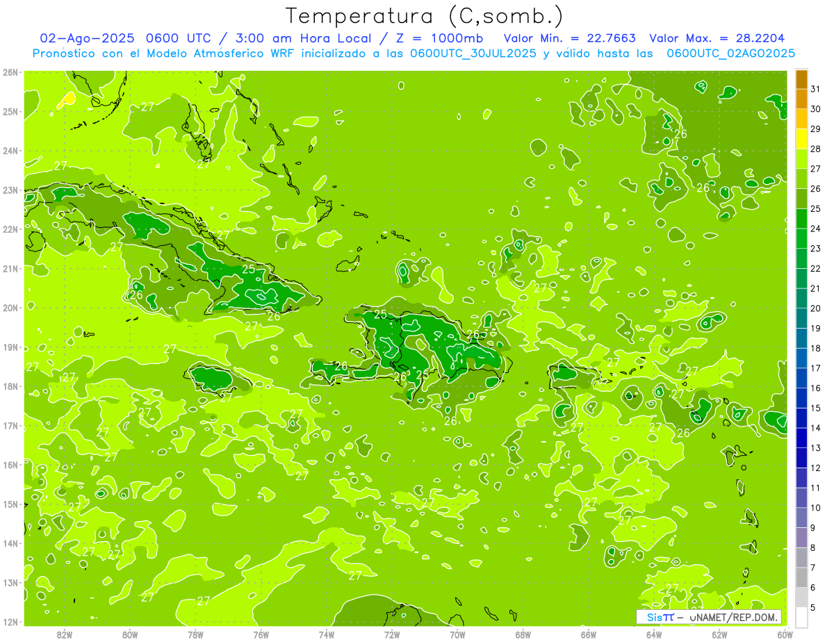Click the 78W longitude axis label
Image resolution: width=834 pixels, height=644 pixels.
pos(195,634)
